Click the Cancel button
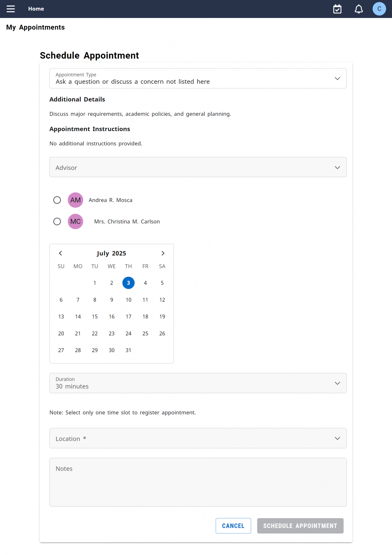The width and height of the screenshot is (392, 555). [x=233, y=525]
